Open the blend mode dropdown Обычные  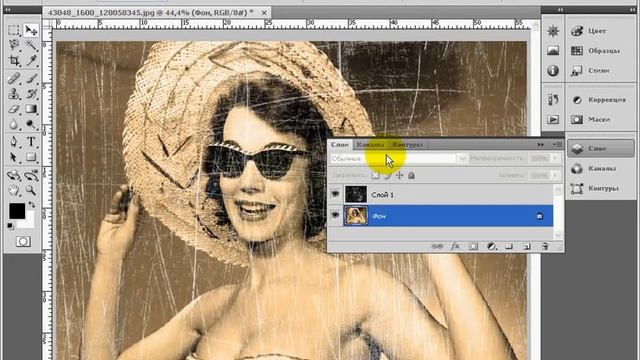point(399,158)
